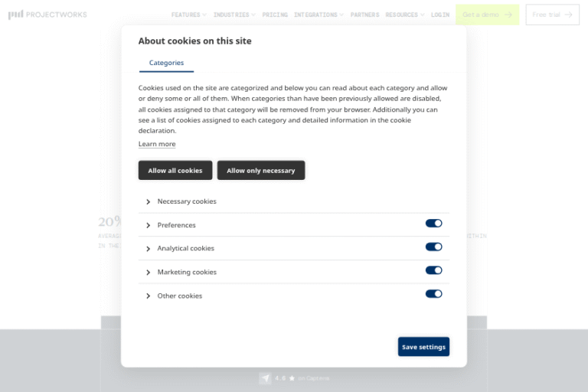Choose Allow only necessary button
588x392 pixels.
pos(261,171)
